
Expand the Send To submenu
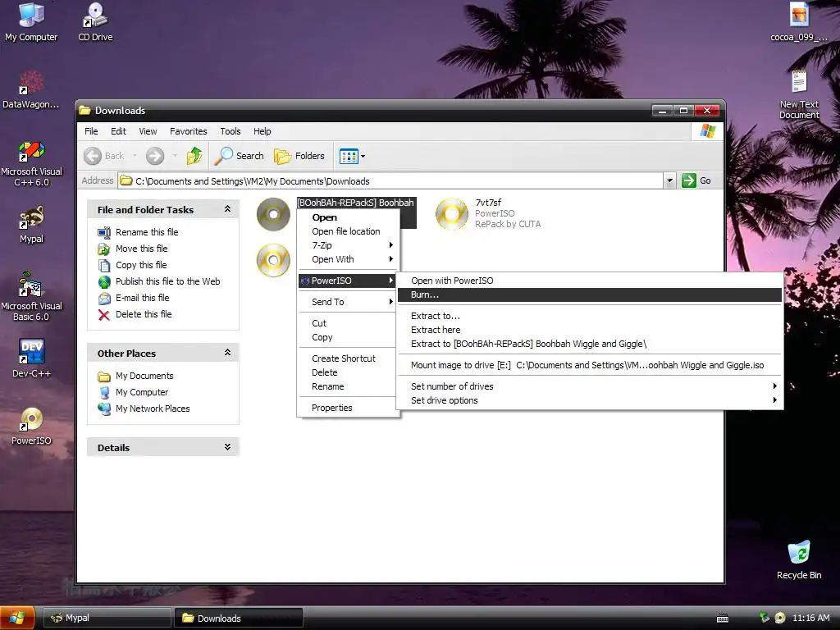click(348, 302)
